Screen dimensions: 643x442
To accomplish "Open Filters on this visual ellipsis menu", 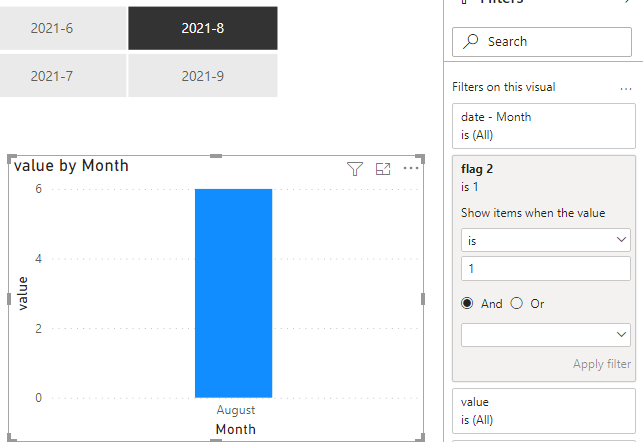I will click(626, 88).
